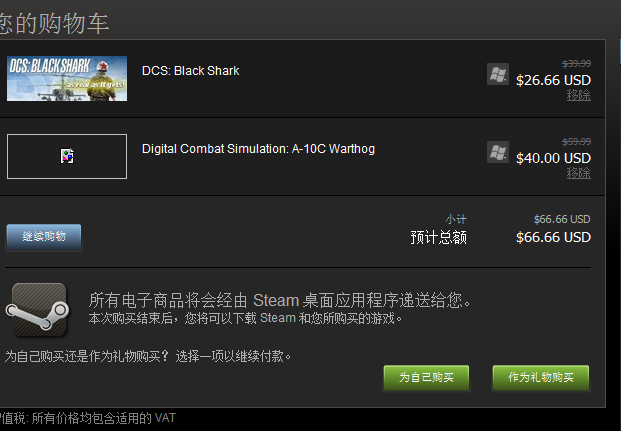Click the struck-through $59.99 original price

(576, 142)
